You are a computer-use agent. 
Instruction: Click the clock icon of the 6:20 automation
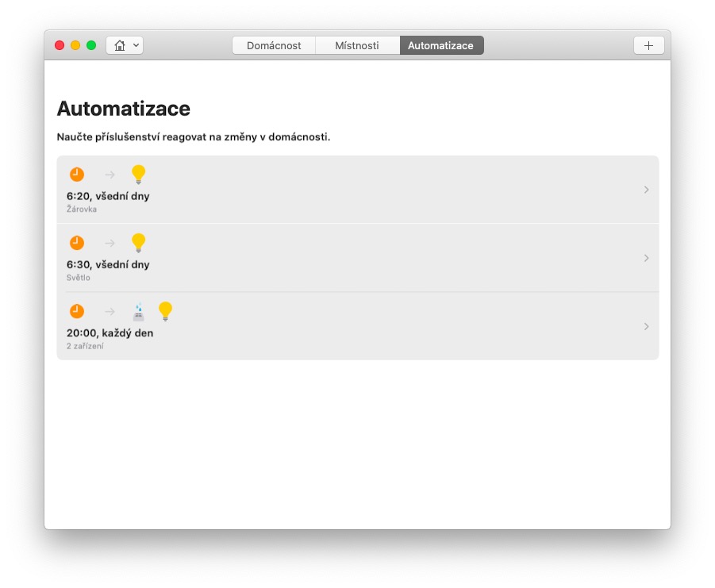tap(76, 175)
